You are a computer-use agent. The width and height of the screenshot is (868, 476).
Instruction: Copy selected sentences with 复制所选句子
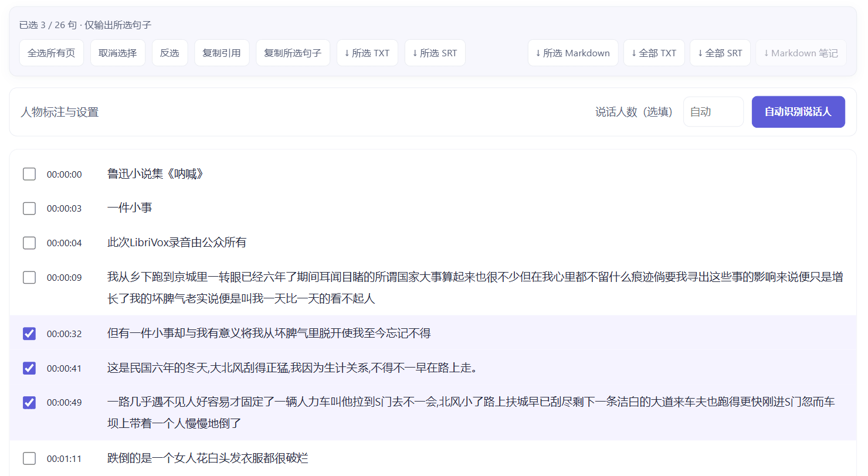(293, 53)
